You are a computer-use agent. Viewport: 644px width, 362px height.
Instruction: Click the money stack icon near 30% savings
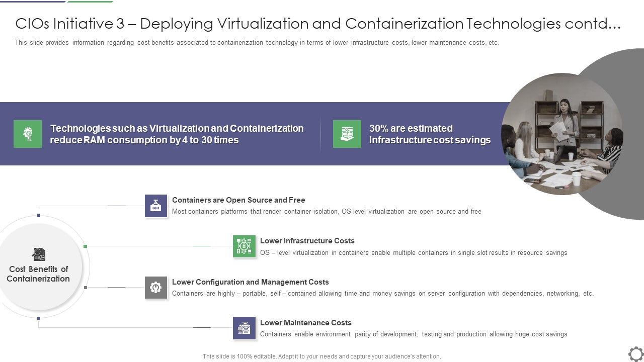347,134
